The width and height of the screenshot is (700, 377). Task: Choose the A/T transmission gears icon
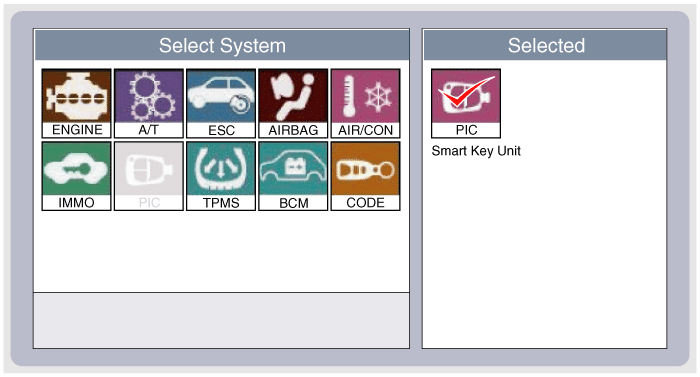[149, 103]
